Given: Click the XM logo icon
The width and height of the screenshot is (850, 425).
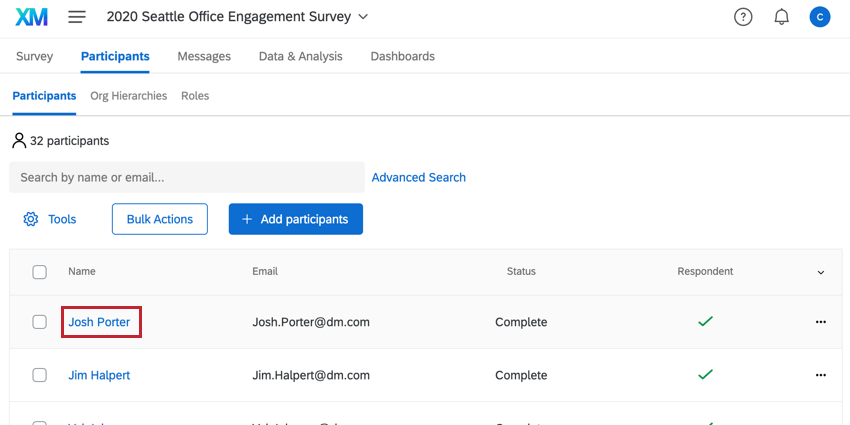Looking at the screenshot, I should click(33, 17).
